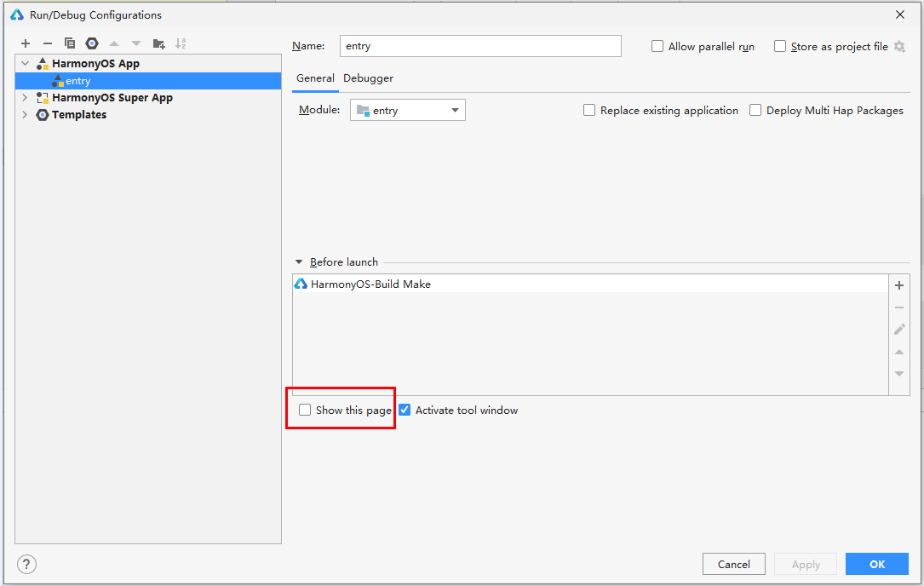
Task: Collapse the HarmonyOS App tree node
Action: [25, 64]
